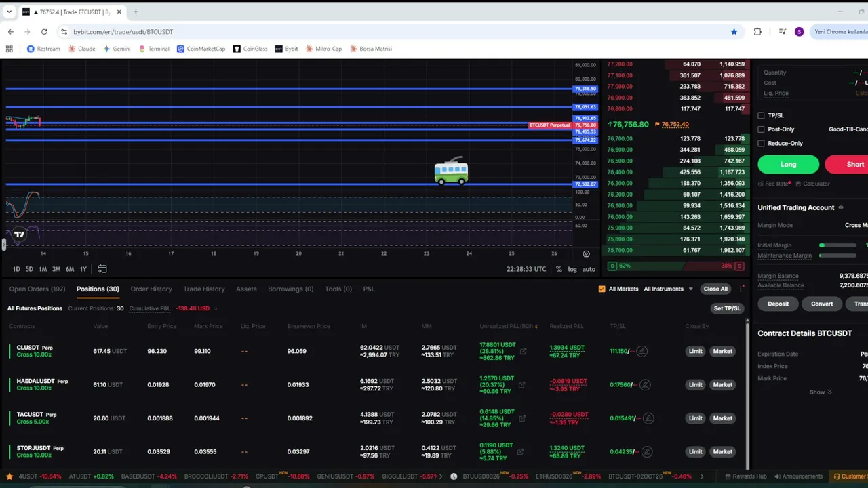This screenshot has height=488, width=868.
Task: Open a new browser tab
Action: click(136, 12)
